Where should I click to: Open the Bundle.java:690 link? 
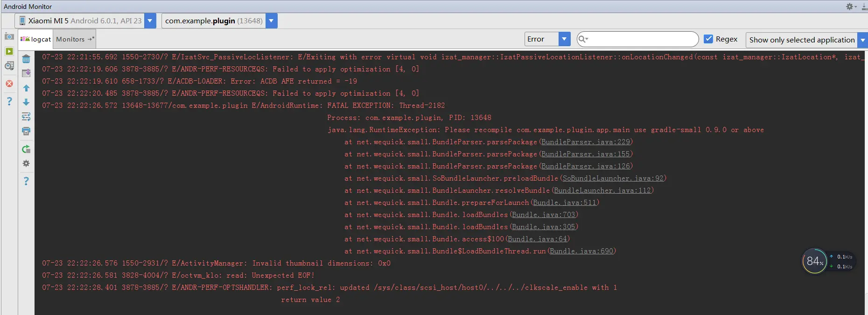point(581,251)
